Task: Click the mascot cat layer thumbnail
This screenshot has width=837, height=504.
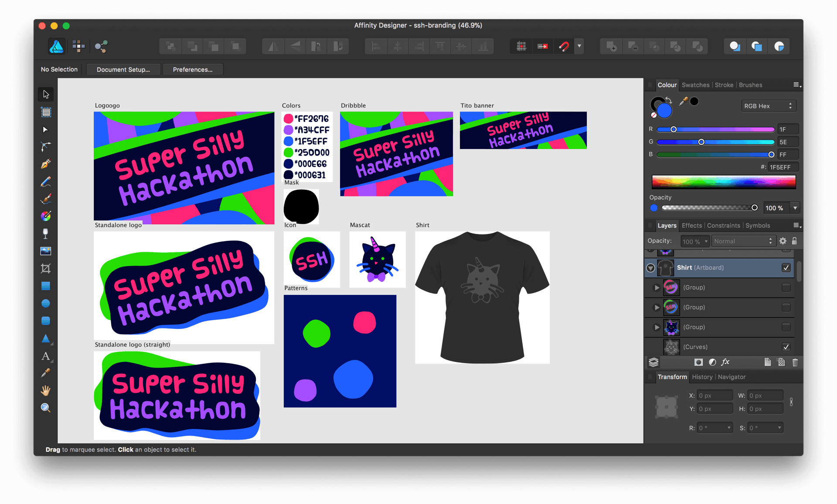Action: (671, 327)
